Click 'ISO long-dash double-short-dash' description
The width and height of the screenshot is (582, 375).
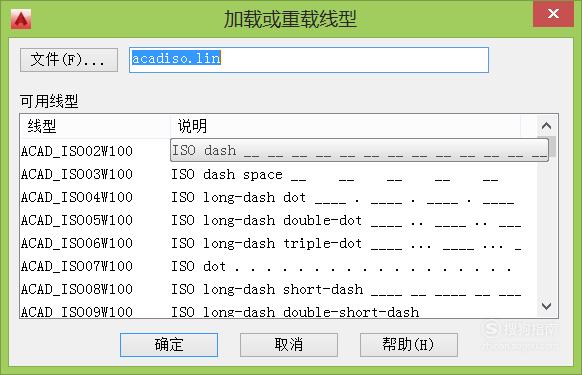pyautogui.click(x=295, y=312)
